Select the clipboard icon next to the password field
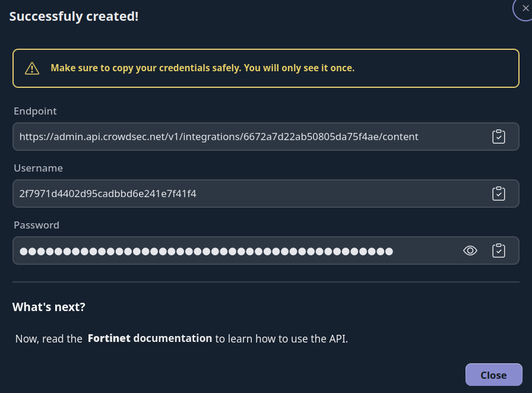The width and height of the screenshot is (532, 393). point(499,251)
